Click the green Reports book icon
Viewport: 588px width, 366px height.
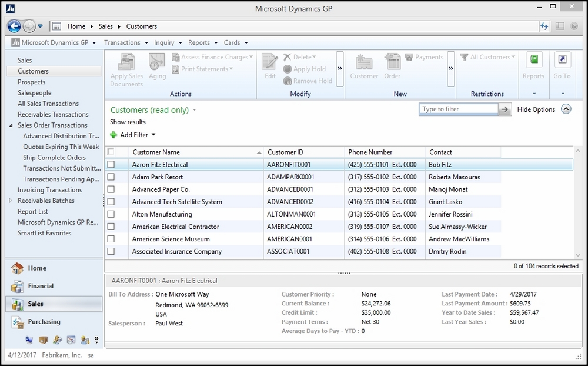534,59
